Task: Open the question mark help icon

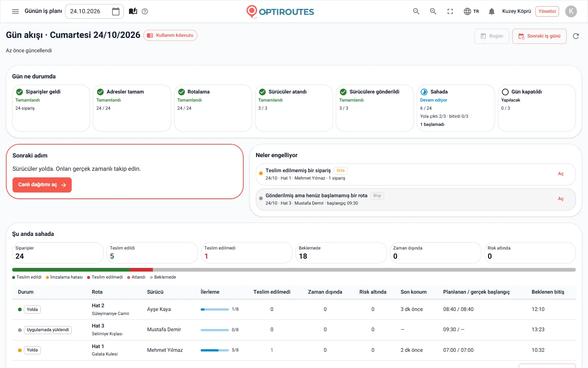Action: (145, 11)
